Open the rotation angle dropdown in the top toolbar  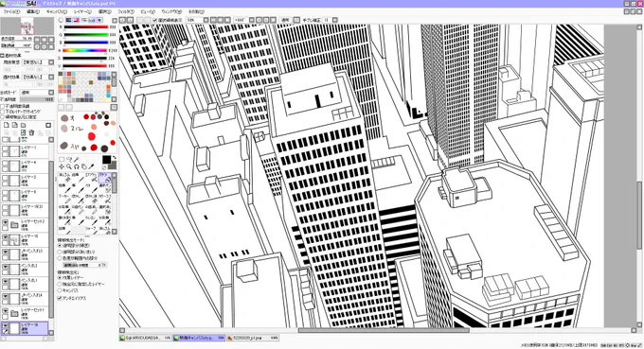(x=252, y=20)
